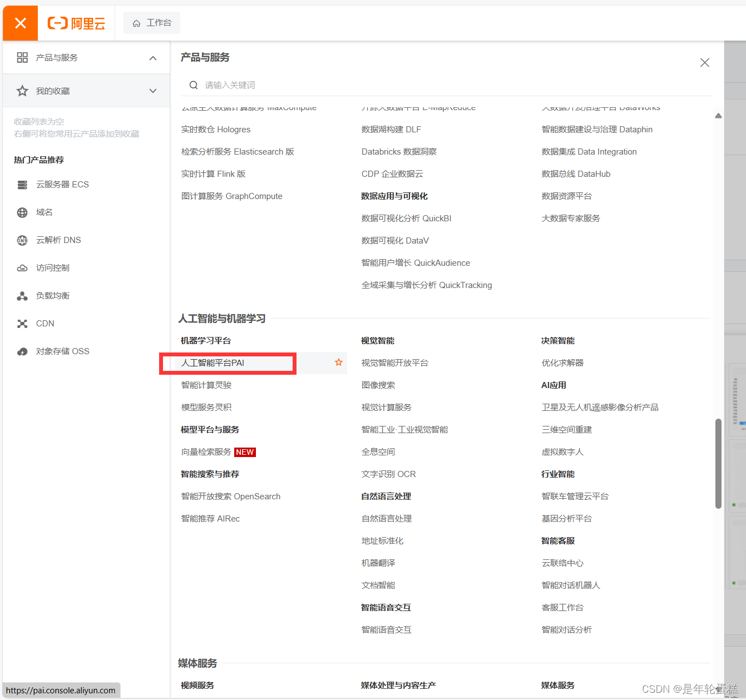Click the panel's vertical scrollbar thumb
746x700 pixels.
pyautogui.click(x=718, y=464)
